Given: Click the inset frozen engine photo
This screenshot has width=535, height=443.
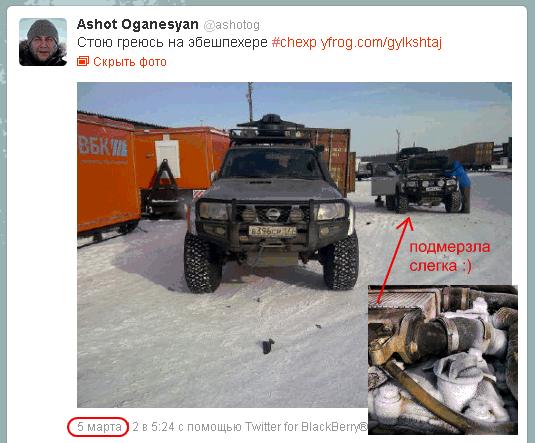Looking at the screenshot, I should pos(443,360).
